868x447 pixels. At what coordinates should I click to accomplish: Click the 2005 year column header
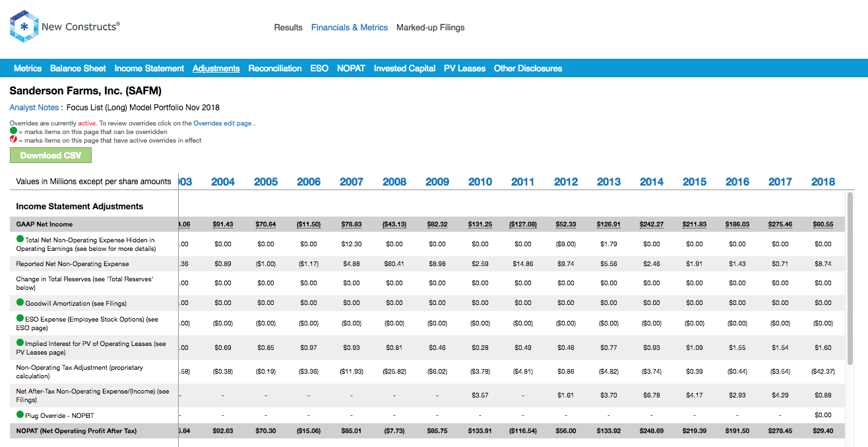click(266, 182)
